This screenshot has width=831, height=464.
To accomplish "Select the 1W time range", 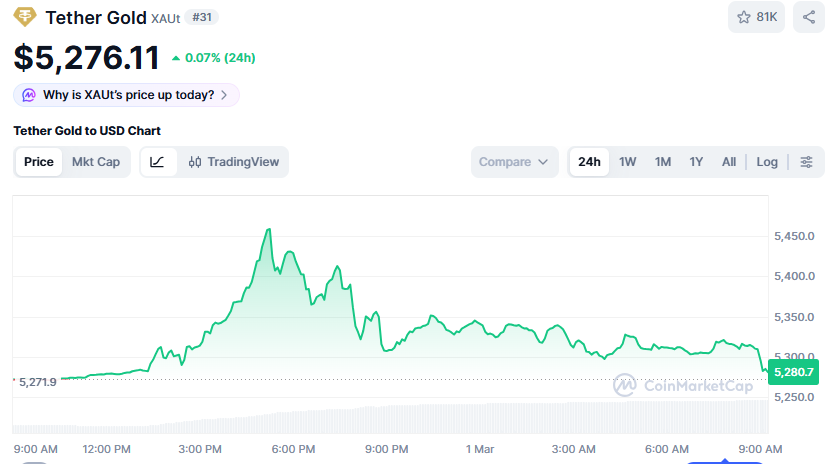I will (627, 162).
